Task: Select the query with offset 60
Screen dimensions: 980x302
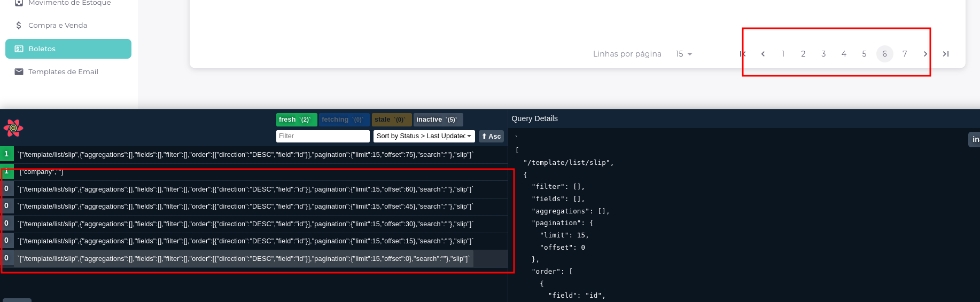Action: click(x=254, y=189)
